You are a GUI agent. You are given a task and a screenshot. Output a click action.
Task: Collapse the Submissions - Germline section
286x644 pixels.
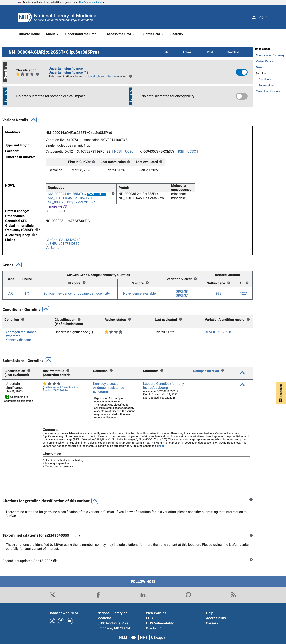49,361
